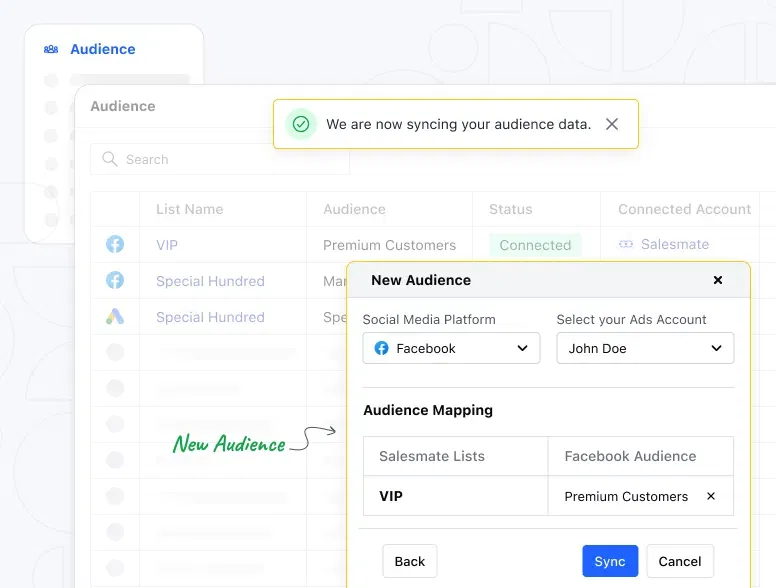Open the Audience sidebar menu label

103,49
